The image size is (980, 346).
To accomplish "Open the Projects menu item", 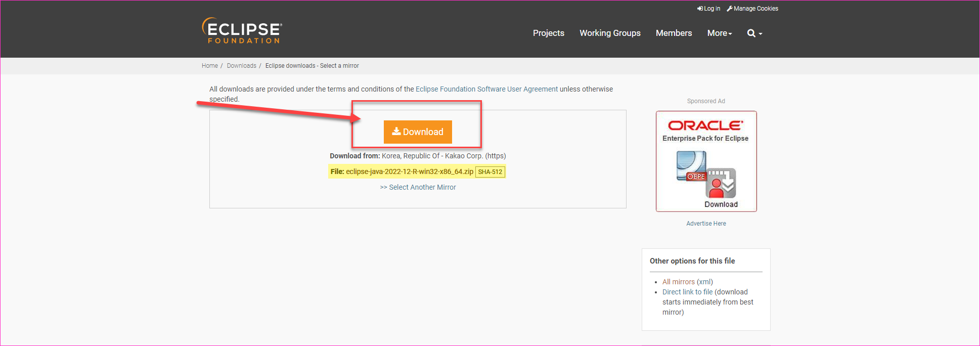I will click(x=549, y=33).
